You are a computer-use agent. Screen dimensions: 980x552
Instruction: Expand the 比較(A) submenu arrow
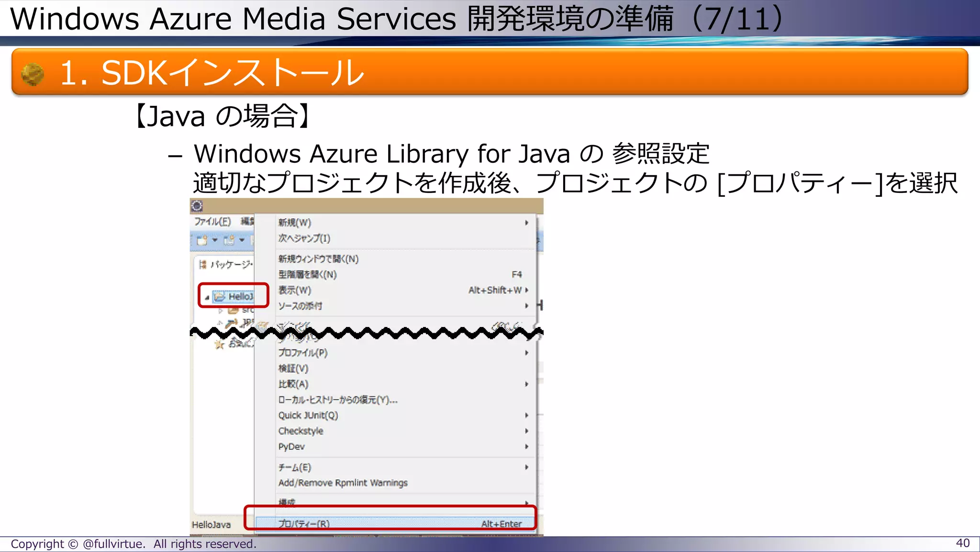[526, 384]
